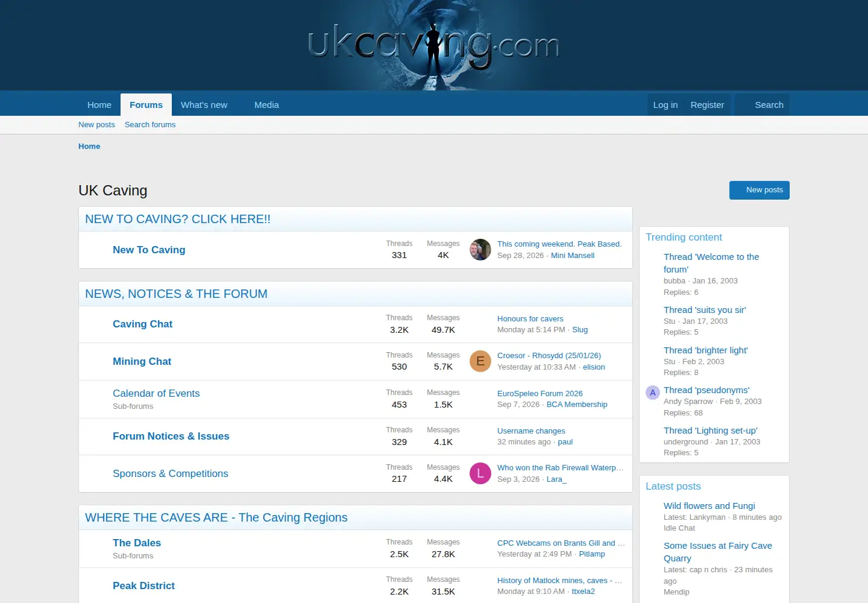Click the orange 'E' avatar for elision

pyautogui.click(x=480, y=361)
